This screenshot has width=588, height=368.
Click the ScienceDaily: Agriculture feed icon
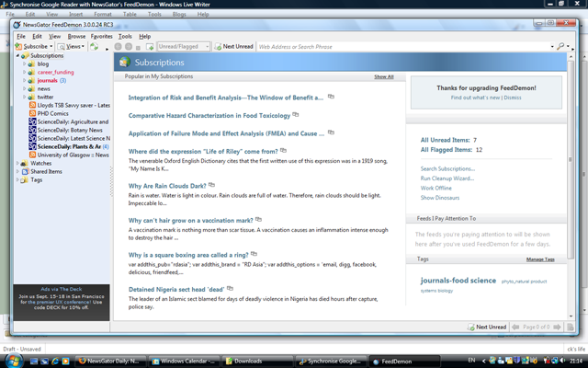pos(33,121)
